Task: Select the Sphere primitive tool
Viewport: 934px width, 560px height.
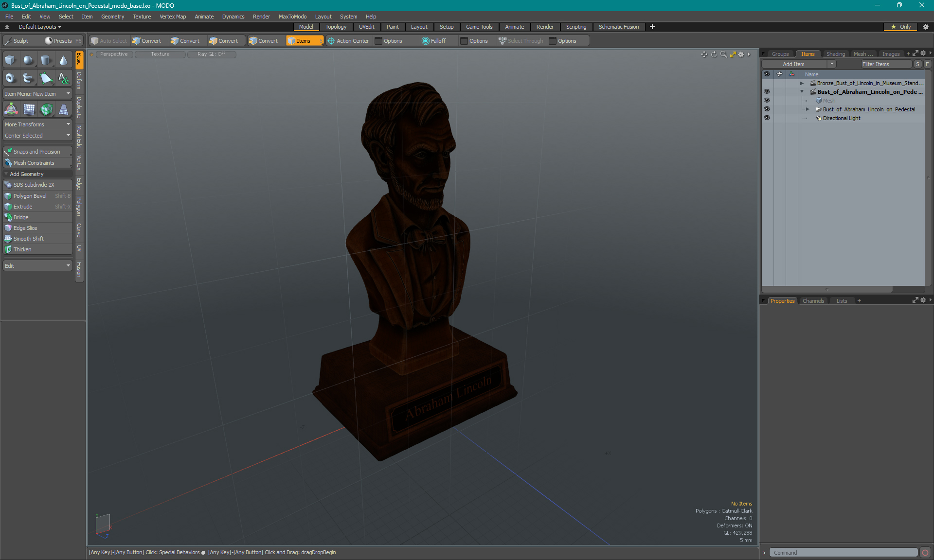Action: pos(28,60)
